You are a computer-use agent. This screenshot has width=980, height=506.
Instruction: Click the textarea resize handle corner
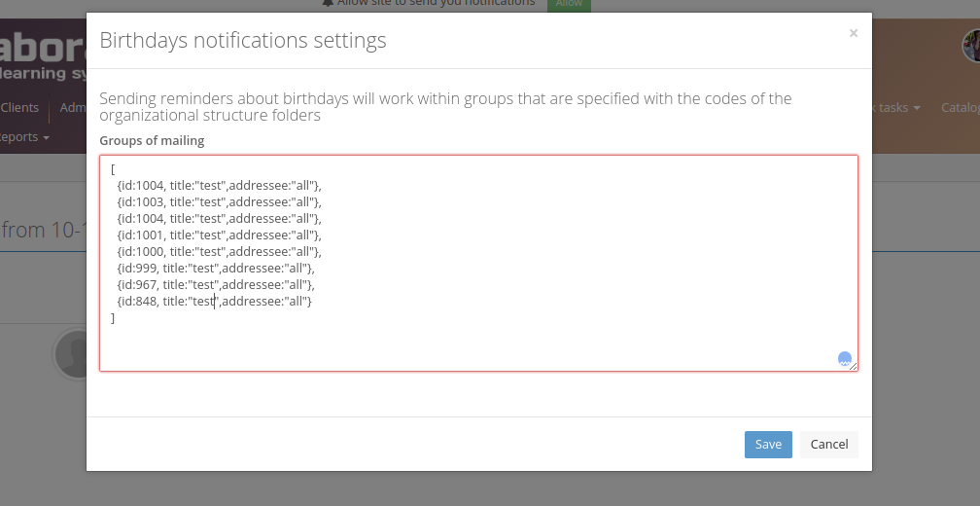click(x=854, y=367)
